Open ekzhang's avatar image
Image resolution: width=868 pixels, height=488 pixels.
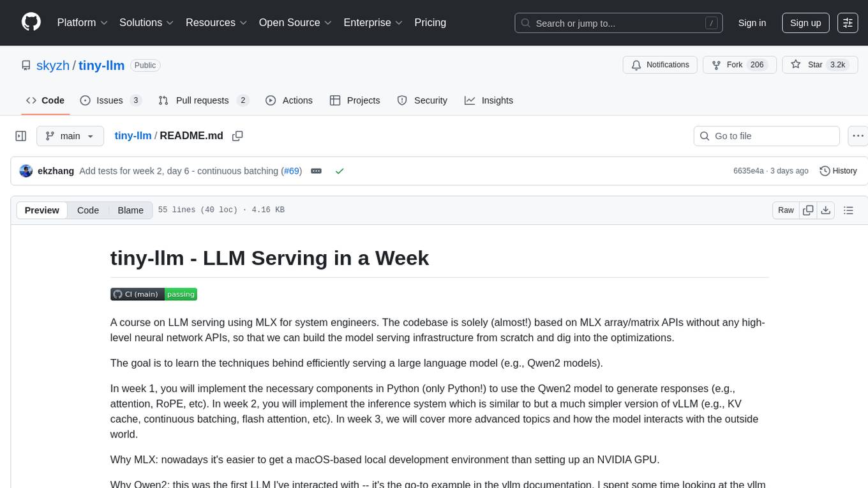(26, 171)
